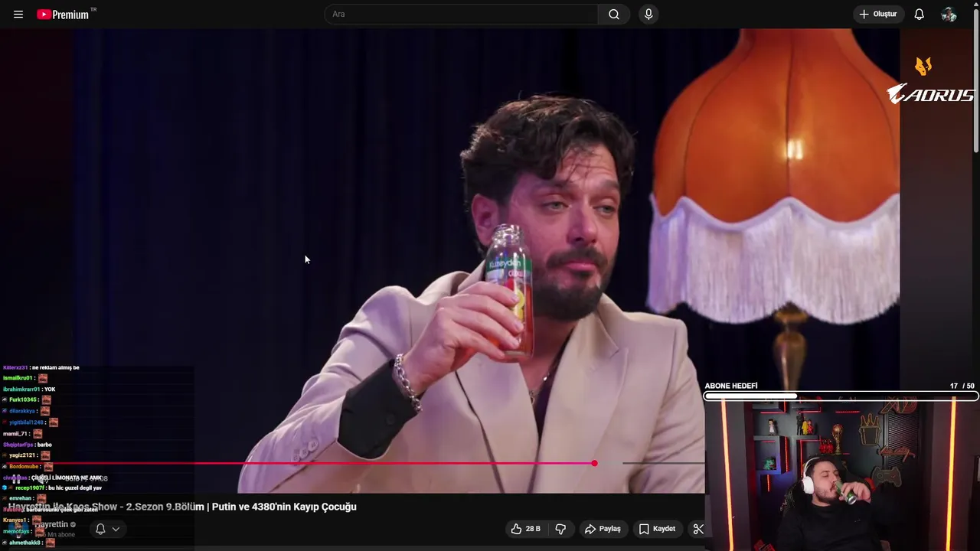Click the AORUS sponsor logo
980x551 pixels.
[929, 94]
